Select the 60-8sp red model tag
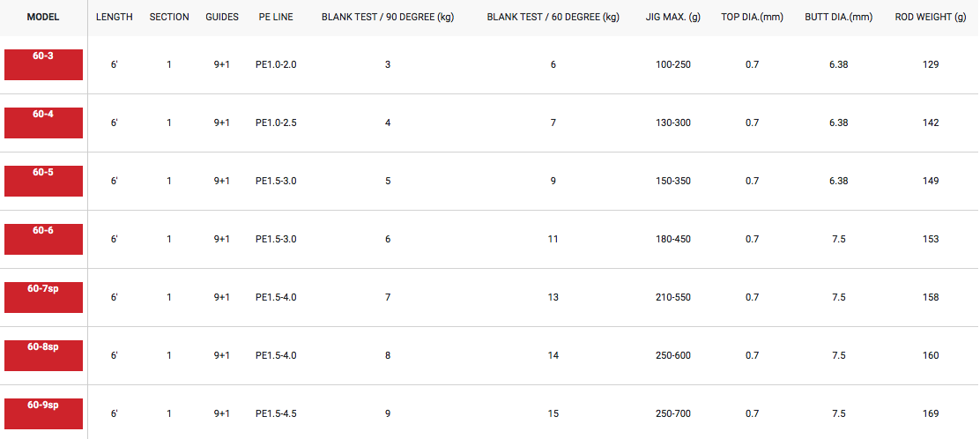 click(x=44, y=356)
